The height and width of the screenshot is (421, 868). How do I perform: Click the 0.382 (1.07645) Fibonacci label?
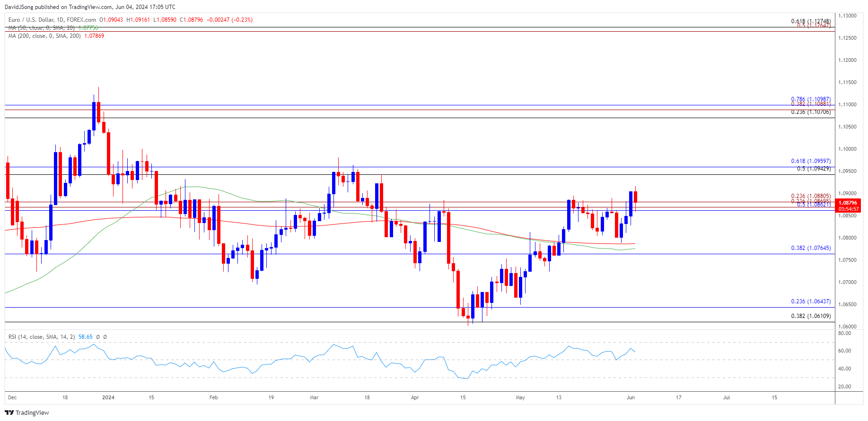(x=811, y=248)
